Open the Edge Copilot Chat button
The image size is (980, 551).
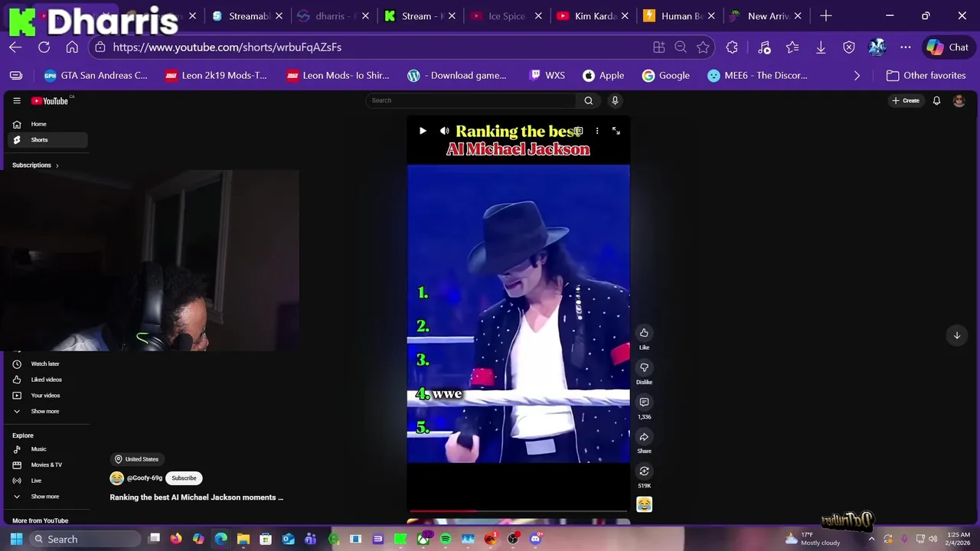pos(947,47)
